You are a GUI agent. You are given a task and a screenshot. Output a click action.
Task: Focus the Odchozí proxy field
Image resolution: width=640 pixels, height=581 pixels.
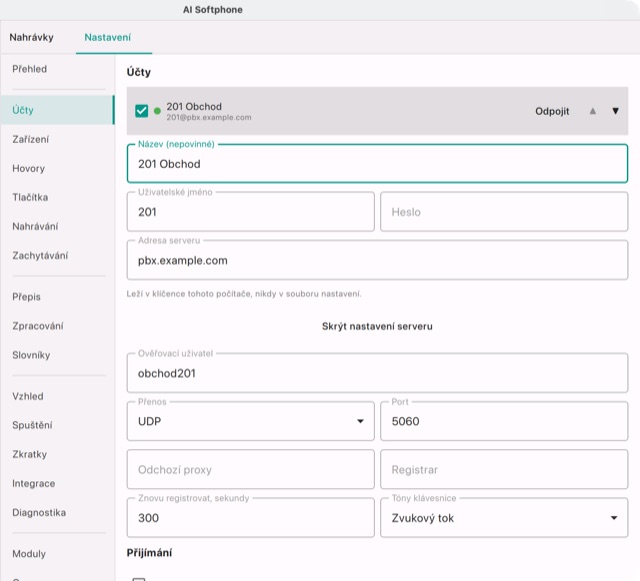point(251,470)
